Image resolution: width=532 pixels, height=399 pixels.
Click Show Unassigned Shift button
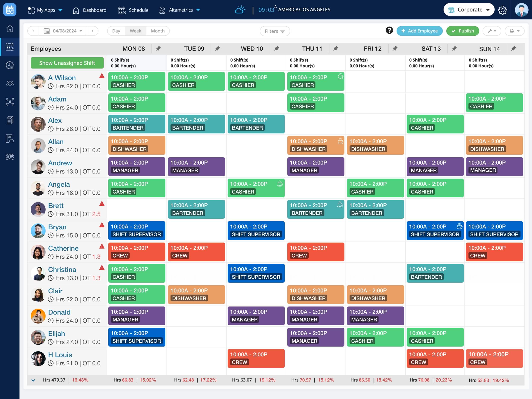pos(67,63)
